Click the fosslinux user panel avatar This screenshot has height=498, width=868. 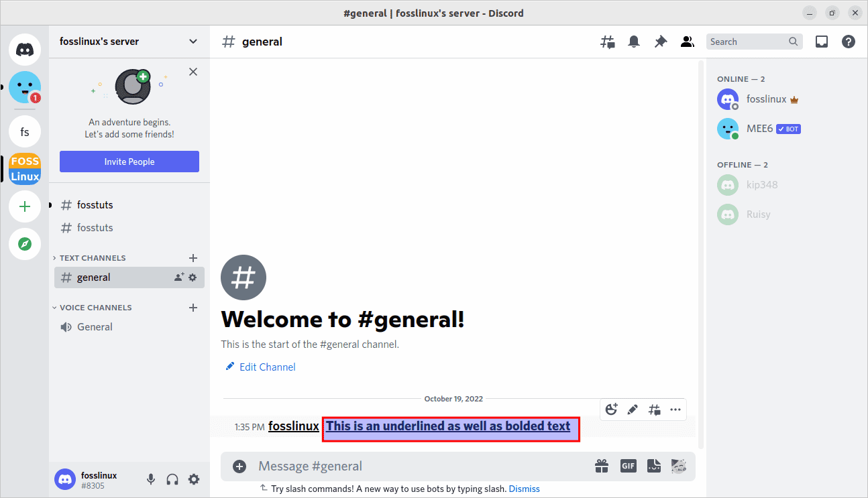point(65,479)
